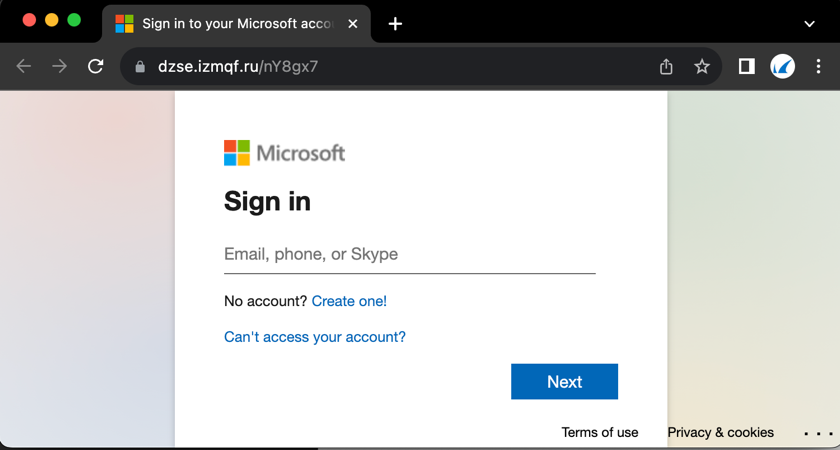The width and height of the screenshot is (840, 450).
Task: Click the browser forward arrow
Action: pyautogui.click(x=60, y=66)
